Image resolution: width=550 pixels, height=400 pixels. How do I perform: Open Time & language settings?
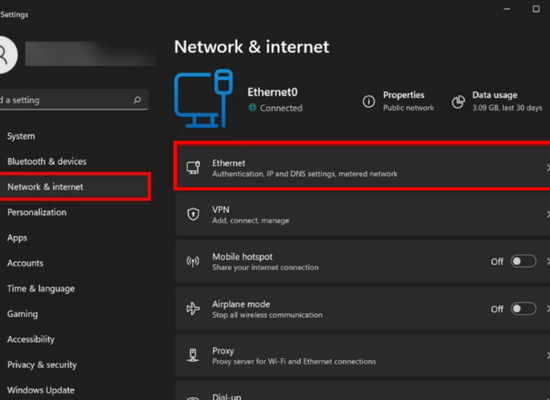click(41, 289)
